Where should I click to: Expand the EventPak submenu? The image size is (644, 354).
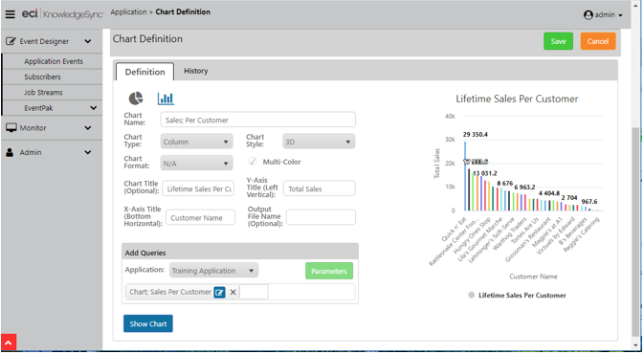94,108
